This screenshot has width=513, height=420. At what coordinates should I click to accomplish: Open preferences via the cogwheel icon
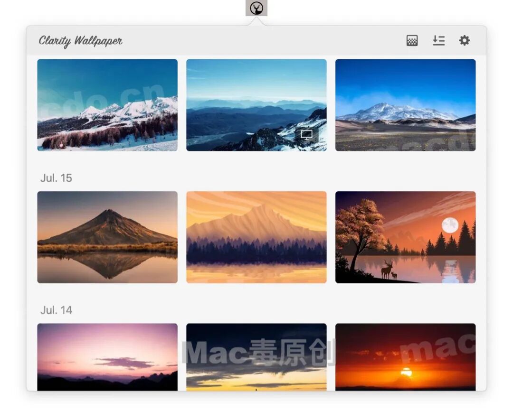click(464, 41)
